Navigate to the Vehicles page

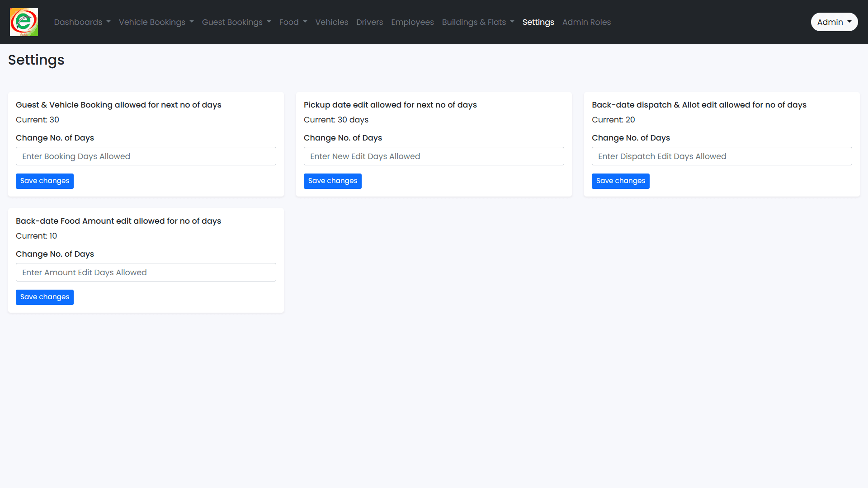(332, 22)
